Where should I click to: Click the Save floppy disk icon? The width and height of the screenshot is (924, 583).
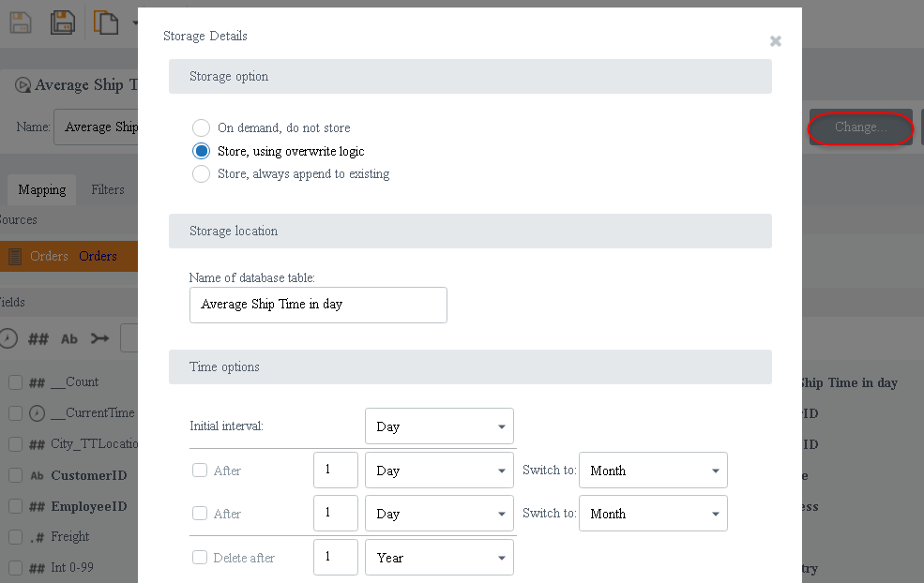[20, 22]
